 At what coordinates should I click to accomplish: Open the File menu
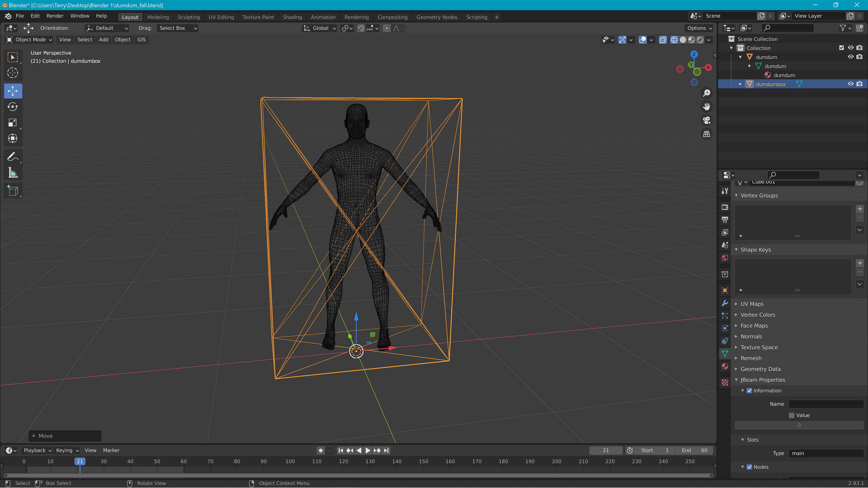coord(20,16)
